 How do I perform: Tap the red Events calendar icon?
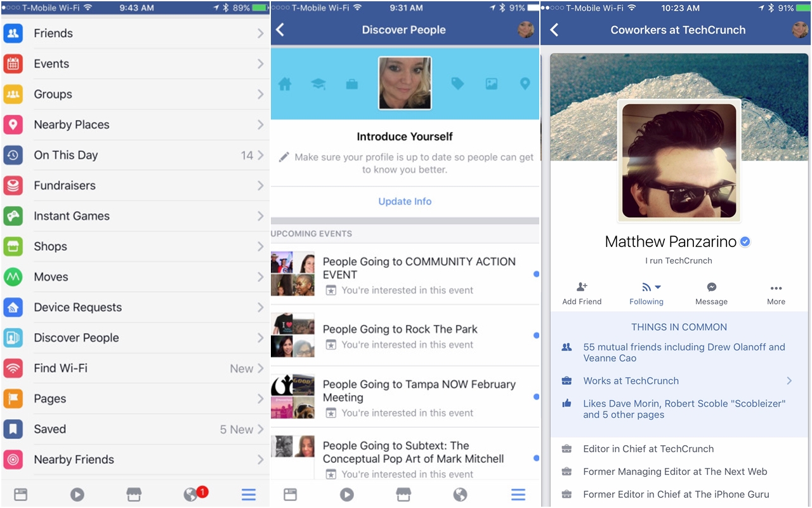pyautogui.click(x=13, y=63)
